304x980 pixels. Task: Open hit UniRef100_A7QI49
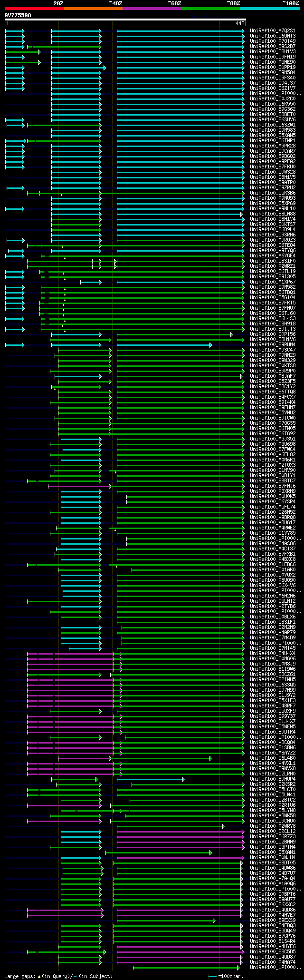tap(273, 41)
